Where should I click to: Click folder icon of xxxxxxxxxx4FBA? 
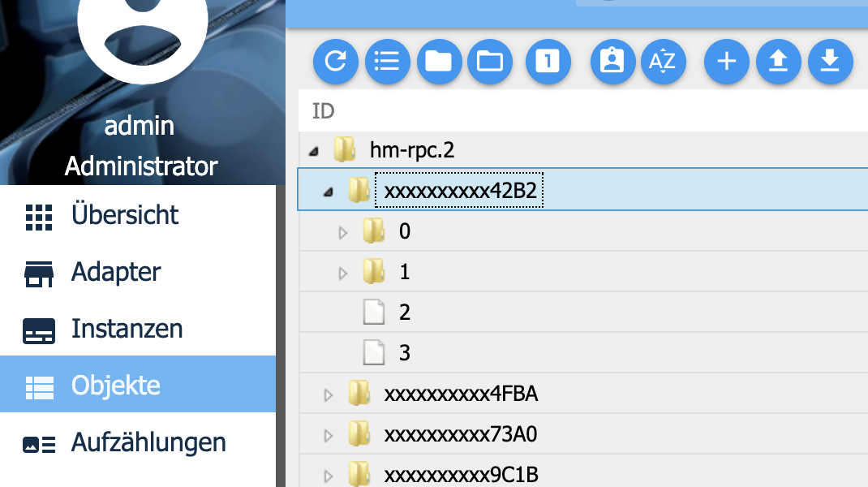click(x=359, y=394)
